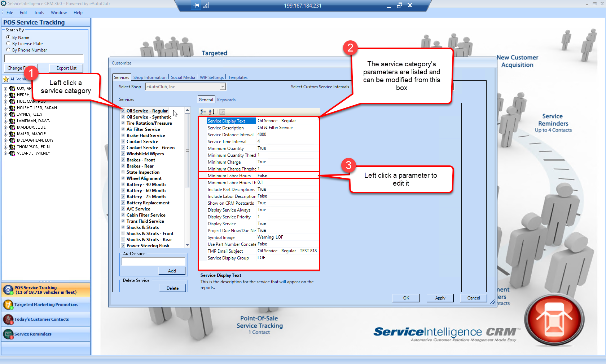Viewport: 606px width, 364px height.
Task: Click the JAYNES, KELLY customer icon
Action: click(12, 115)
